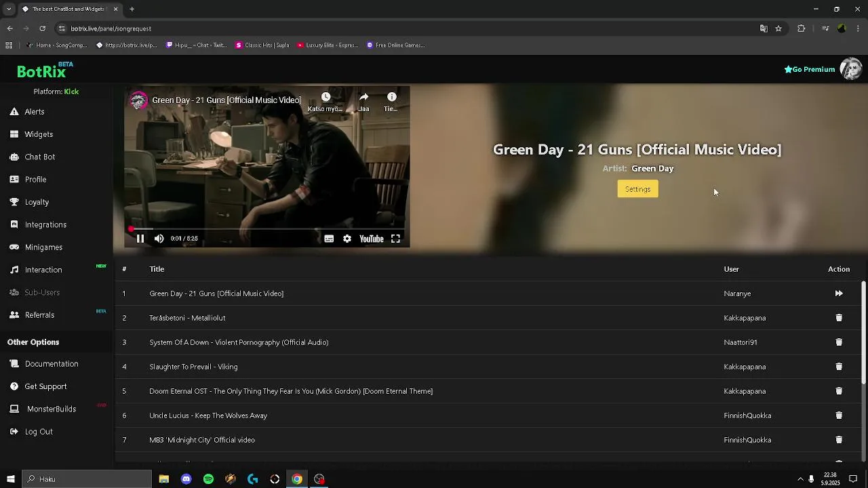Open Integrations section
Viewport: 868px width, 488px height.
tap(45, 224)
